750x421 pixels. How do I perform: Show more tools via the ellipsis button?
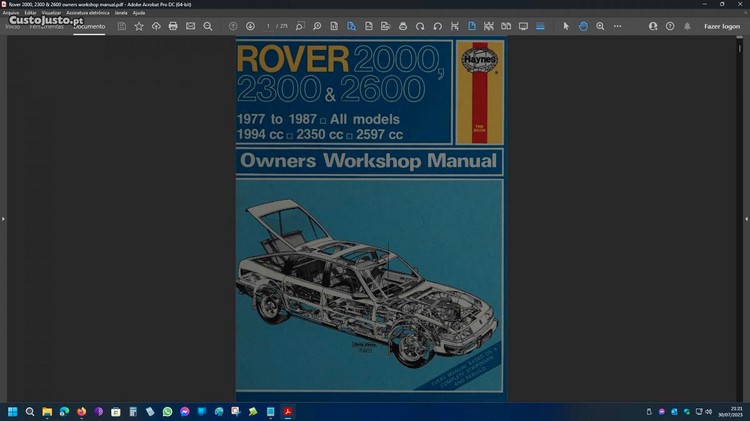pos(617,26)
